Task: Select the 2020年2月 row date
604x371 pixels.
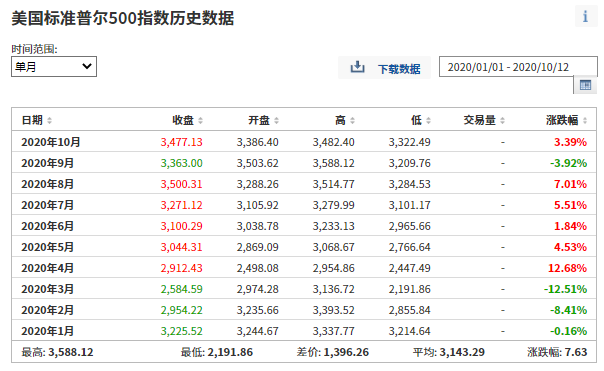Action: point(47,310)
